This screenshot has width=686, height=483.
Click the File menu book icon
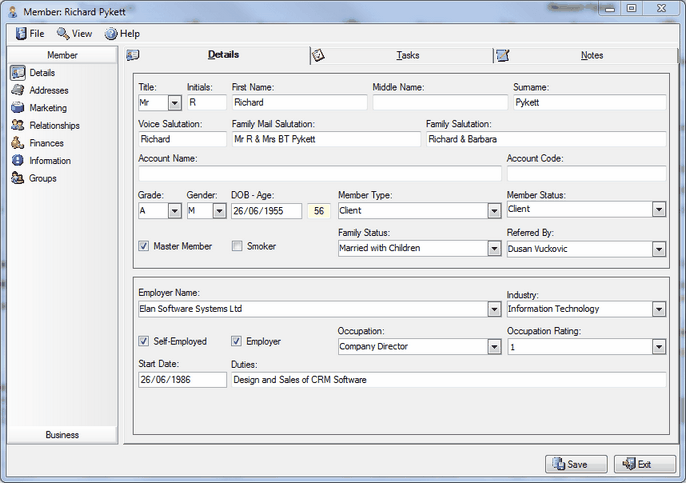click(21, 34)
